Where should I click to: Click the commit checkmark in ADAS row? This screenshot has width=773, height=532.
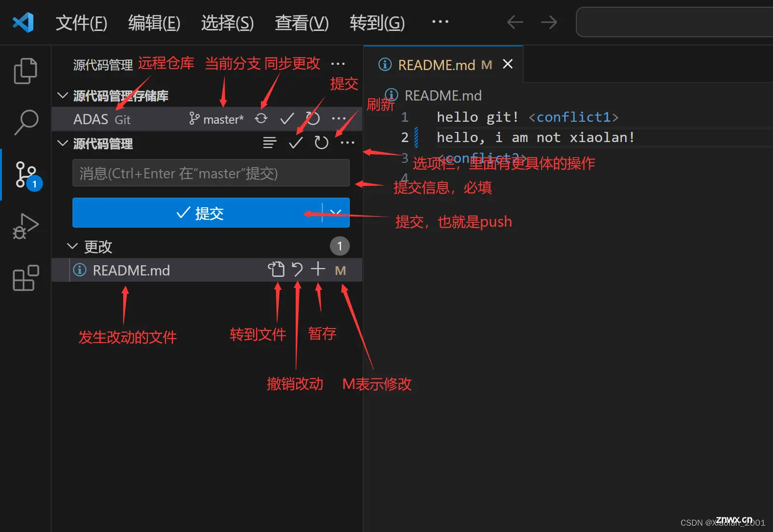(287, 118)
